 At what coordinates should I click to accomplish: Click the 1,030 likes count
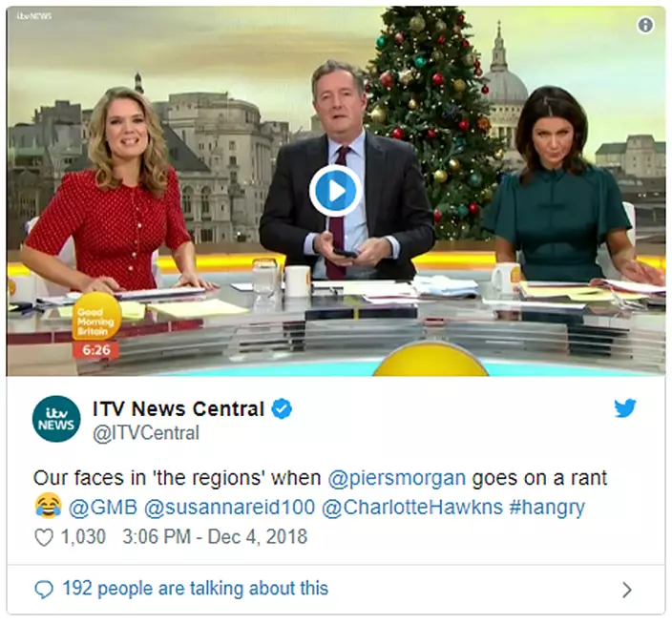tap(83, 536)
